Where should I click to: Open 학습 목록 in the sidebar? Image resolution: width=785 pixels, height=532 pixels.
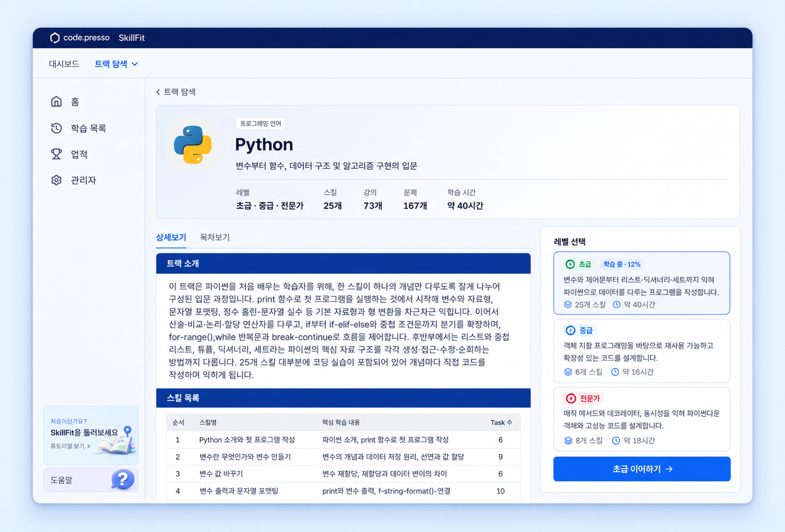[x=79, y=128]
